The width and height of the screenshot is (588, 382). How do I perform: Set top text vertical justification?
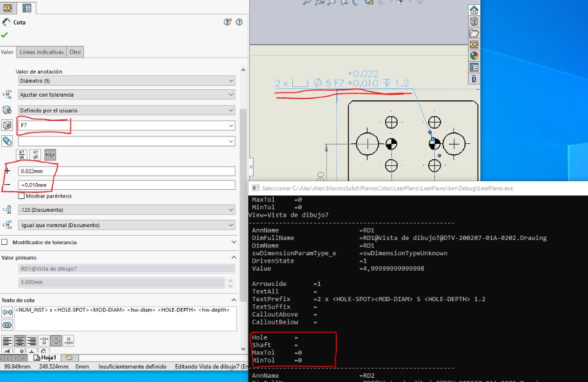coord(44,340)
